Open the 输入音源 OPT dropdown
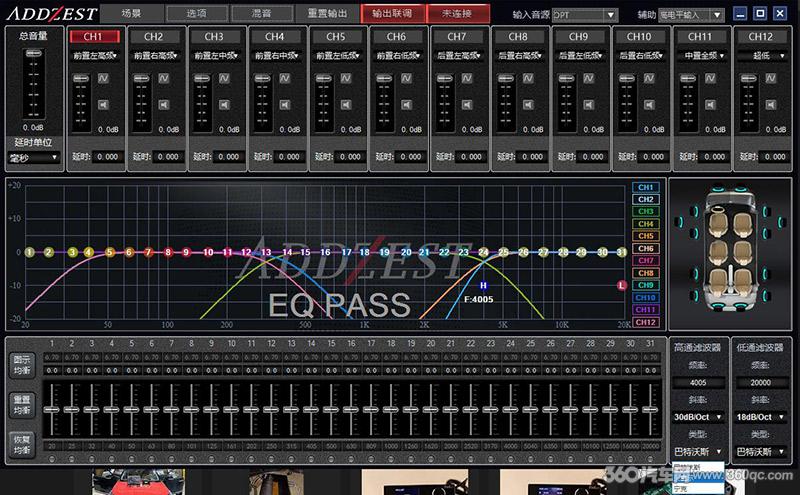 [x=585, y=15]
